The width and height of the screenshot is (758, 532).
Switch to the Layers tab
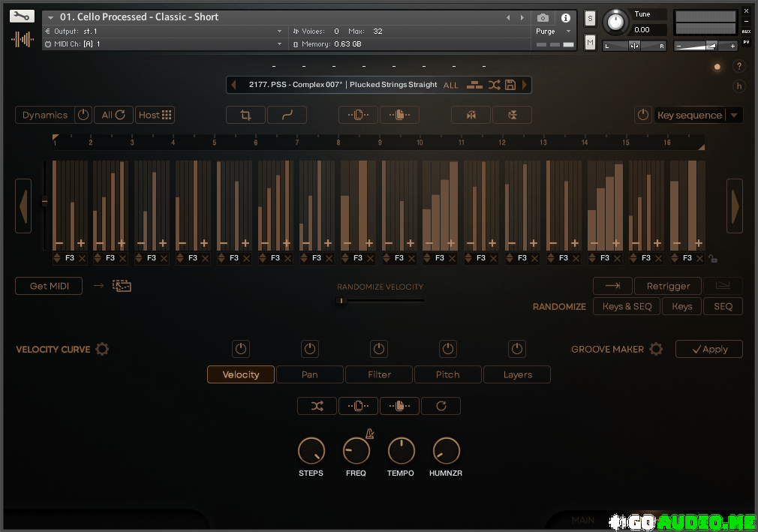(517, 374)
